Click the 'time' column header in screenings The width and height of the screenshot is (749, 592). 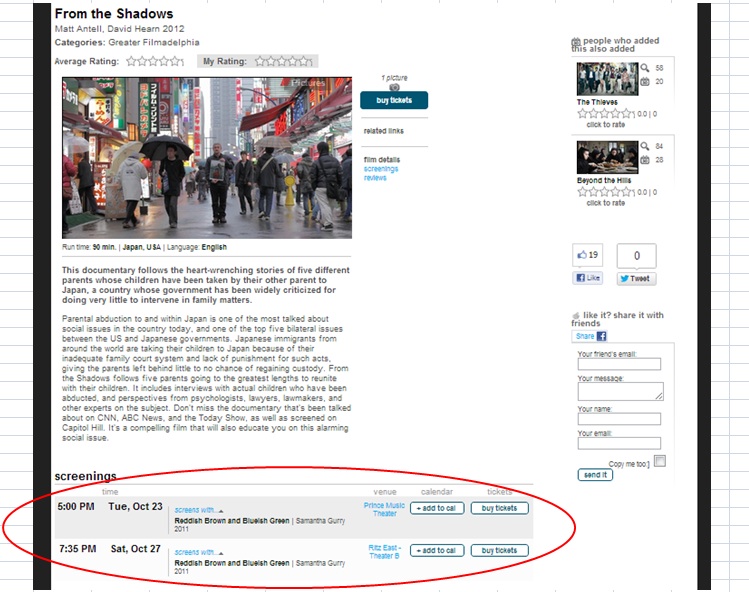pos(110,492)
